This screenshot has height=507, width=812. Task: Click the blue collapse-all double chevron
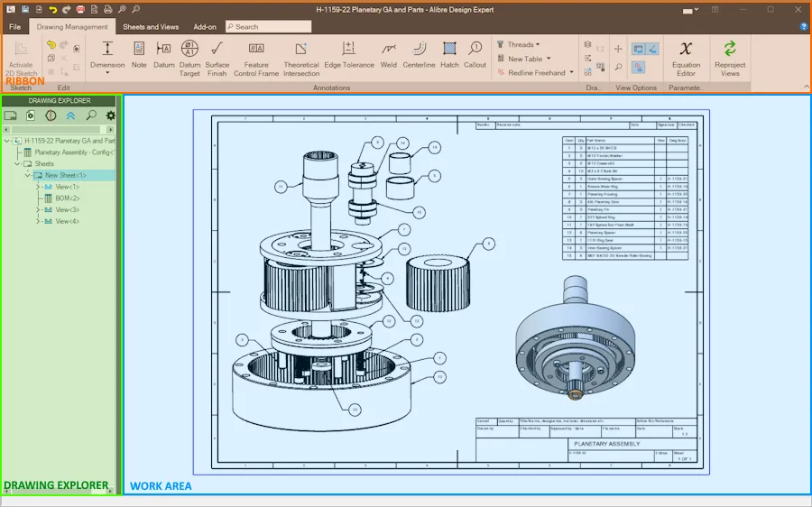70,115
